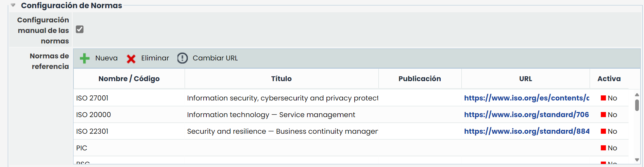Click the Publicación column header
Viewport: 644px width, 167px height.
(x=419, y=79)
